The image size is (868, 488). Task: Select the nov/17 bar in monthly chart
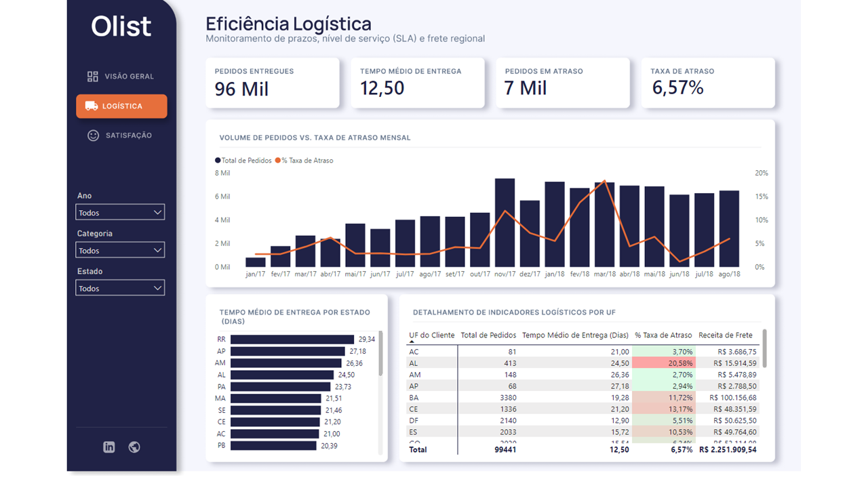click(x=505, y=222)
